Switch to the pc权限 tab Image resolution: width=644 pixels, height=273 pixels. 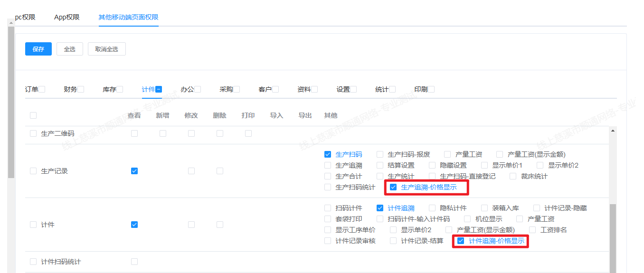[x=25, y=17]
